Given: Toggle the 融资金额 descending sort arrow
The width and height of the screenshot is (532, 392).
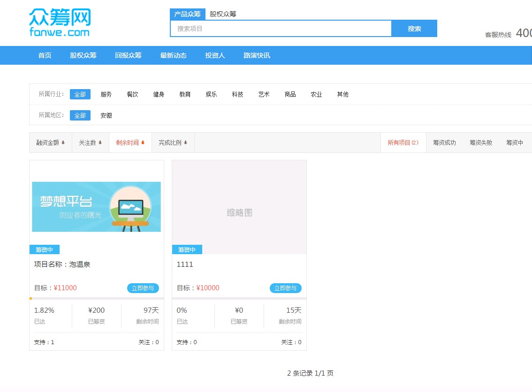Looking at the screenshot, I should pyautogui.click(x=50, y=142).
